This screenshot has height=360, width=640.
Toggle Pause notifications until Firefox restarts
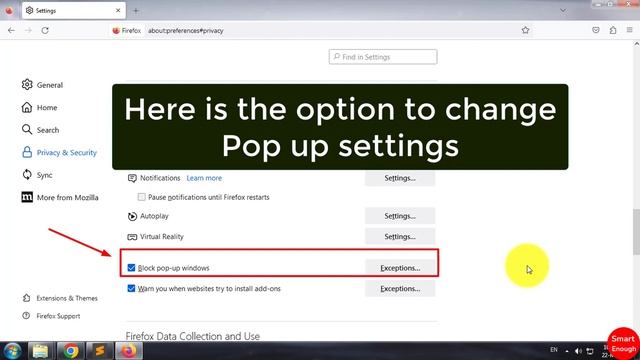click(x=142, y=197)
